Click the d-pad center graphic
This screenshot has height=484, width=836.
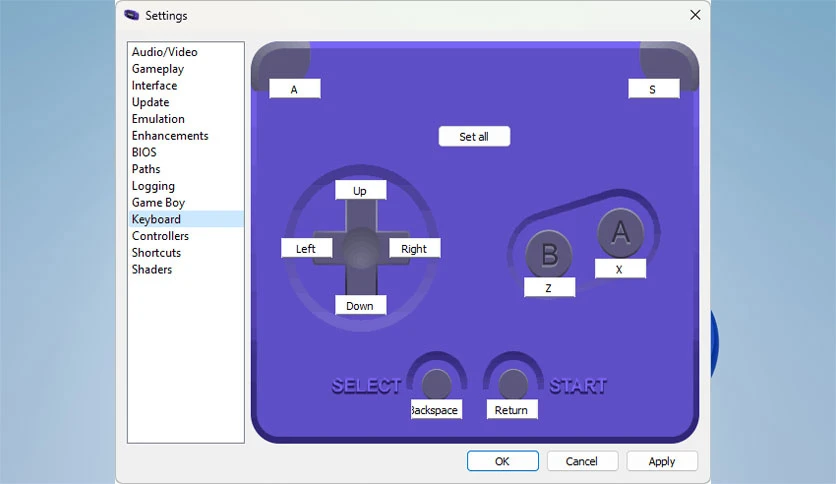(x=361, y=248)
